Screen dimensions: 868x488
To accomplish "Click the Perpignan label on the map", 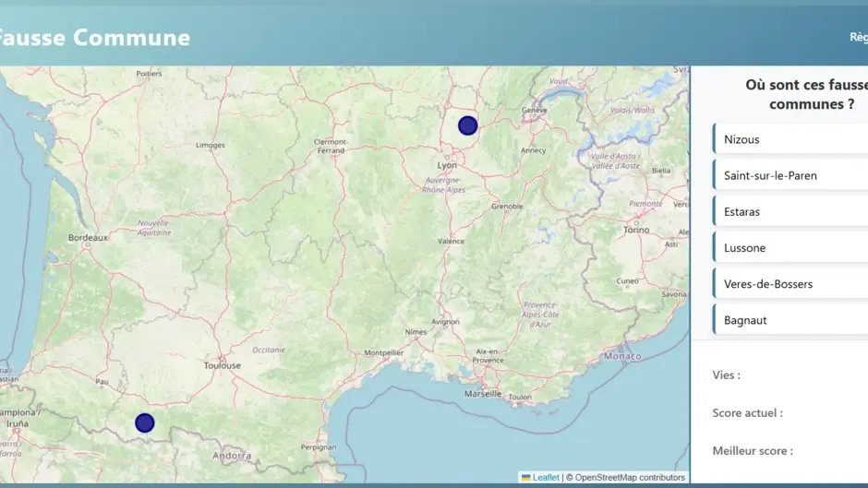I will click(x=319, y=447).
